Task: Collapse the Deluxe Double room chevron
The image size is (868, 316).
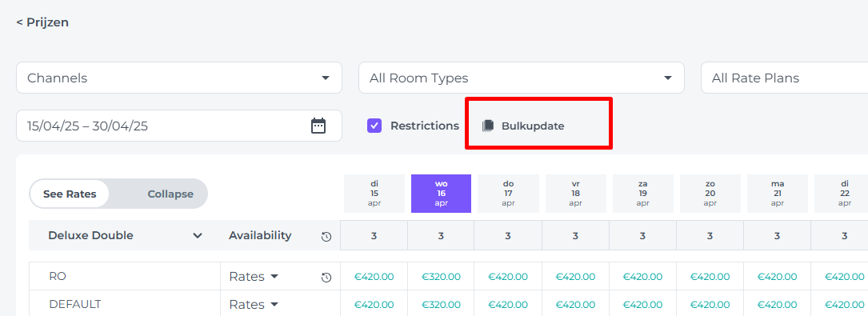Action: [197, 236]
